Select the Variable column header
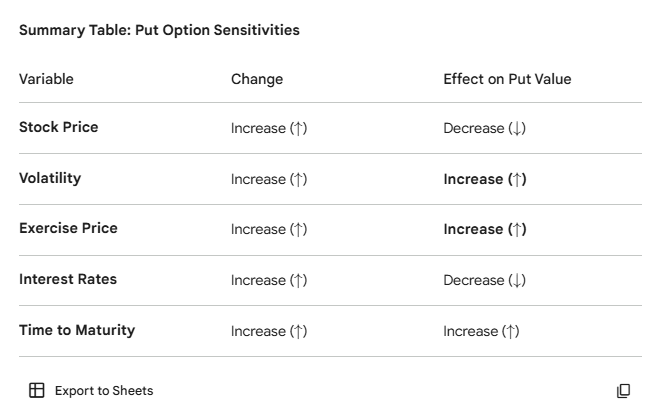670x419 pixels. point(46,79)
